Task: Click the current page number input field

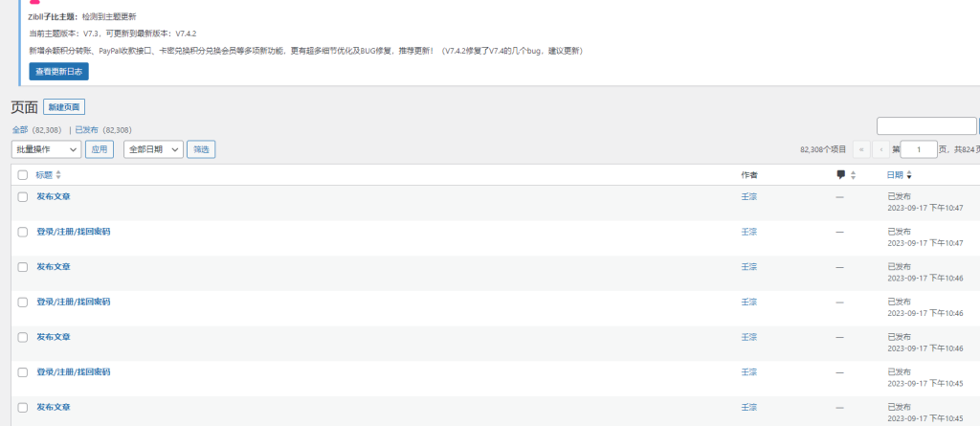Action: click(x=919, y=149)
